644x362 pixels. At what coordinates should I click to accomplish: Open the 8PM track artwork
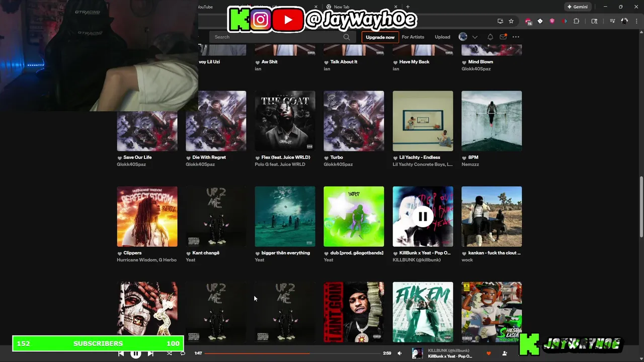point(492,121)
